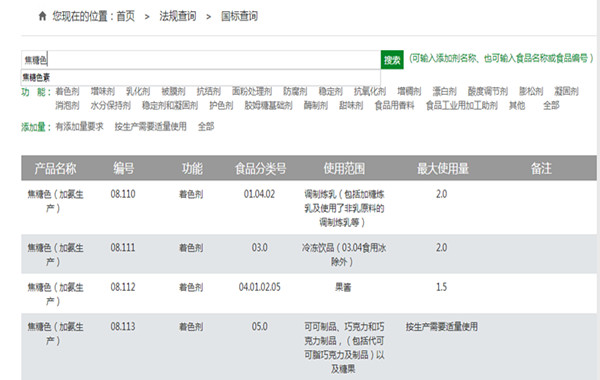The height and width of the screenshot is (380, 600).
Task: Filter by 食品工业用加工助剂 function
Action: 461,105
